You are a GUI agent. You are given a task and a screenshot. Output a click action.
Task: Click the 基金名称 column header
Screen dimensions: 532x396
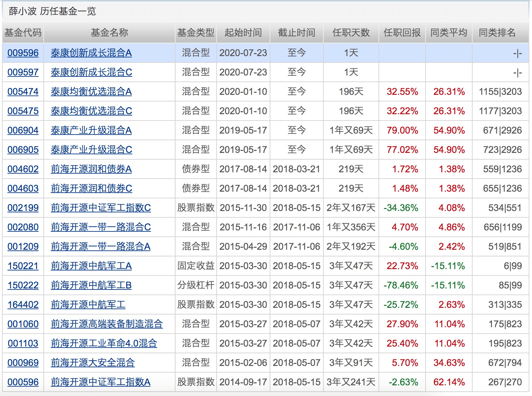pos(109,33)
